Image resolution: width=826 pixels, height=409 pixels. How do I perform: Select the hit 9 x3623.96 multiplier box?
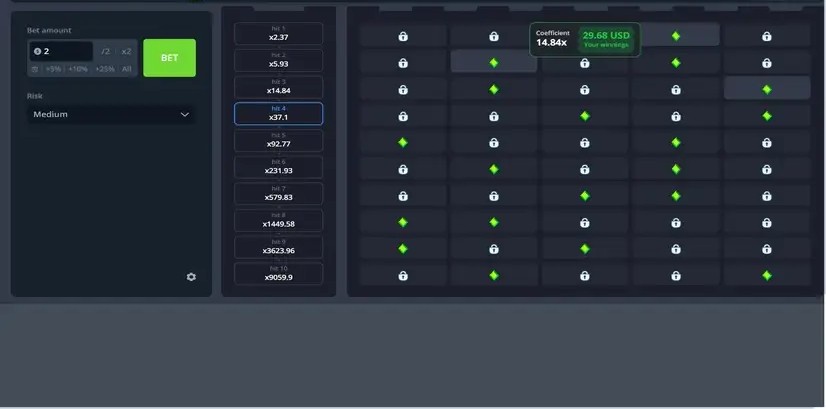(x=278, y=247)
